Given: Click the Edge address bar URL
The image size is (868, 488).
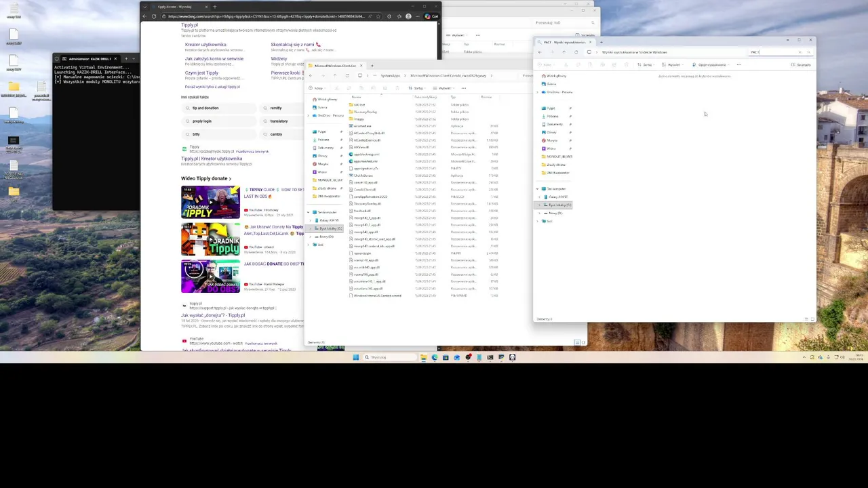Looking at the screenshot, I should pyautogui.click(x=267, y=16).
